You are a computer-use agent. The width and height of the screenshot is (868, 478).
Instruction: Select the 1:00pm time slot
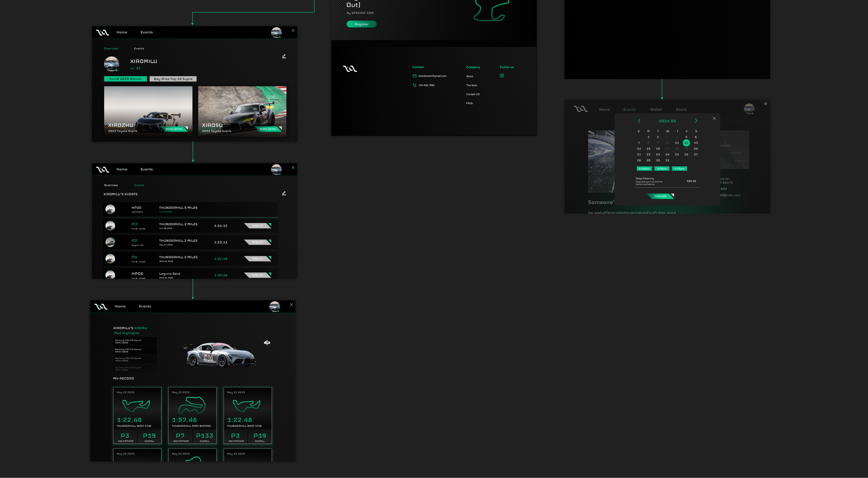coord(662,169)
